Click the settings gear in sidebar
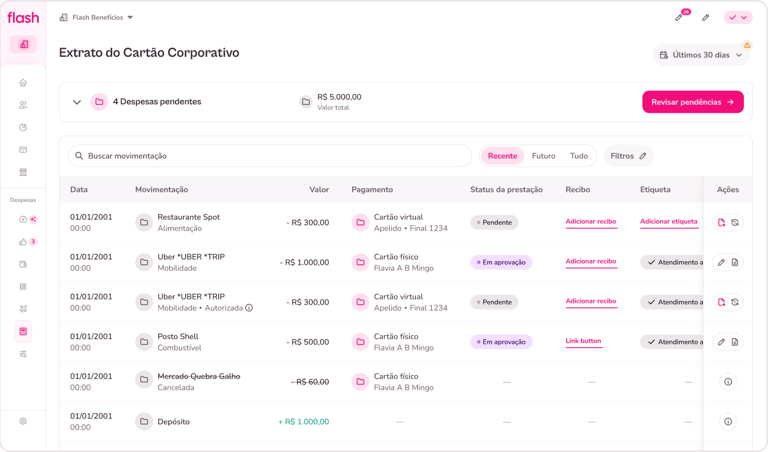Viewport: 768px width, 452px height. point(23,421)
